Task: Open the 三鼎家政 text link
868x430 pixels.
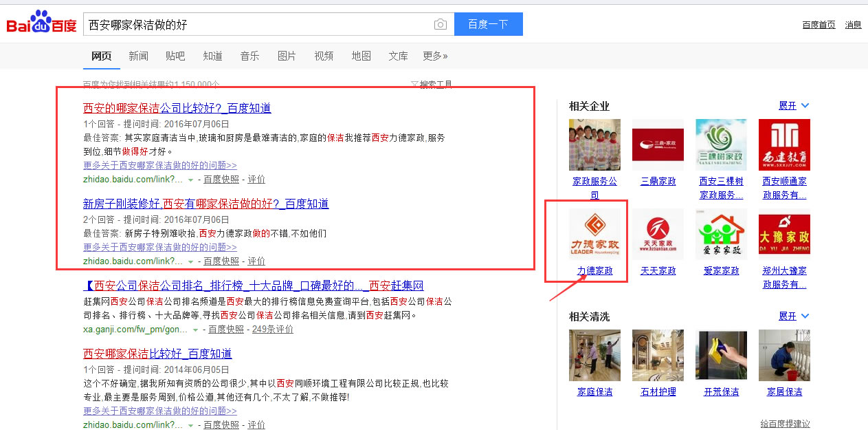Action: (658, 181)
